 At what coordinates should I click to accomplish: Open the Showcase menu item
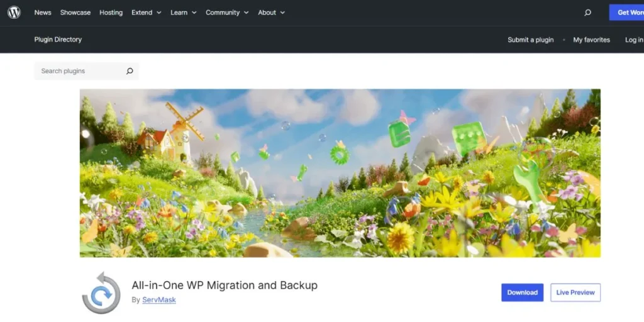(75, 13)
